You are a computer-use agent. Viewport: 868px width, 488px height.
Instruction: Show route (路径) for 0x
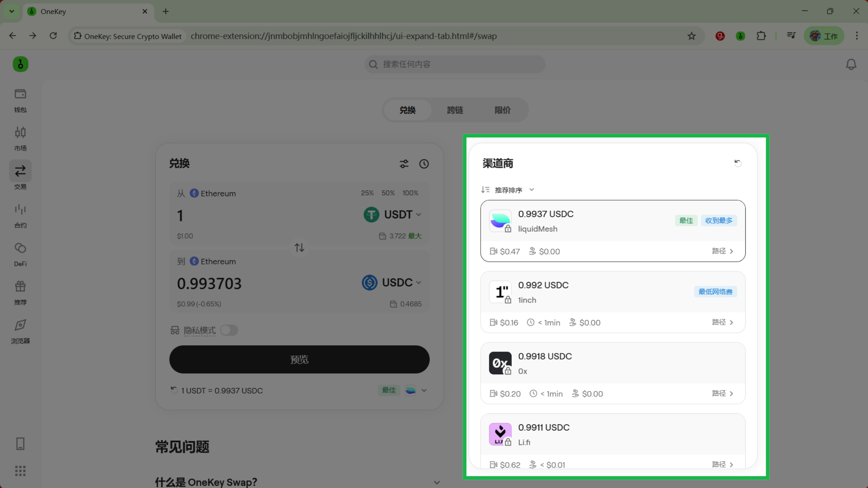point(723,393)
